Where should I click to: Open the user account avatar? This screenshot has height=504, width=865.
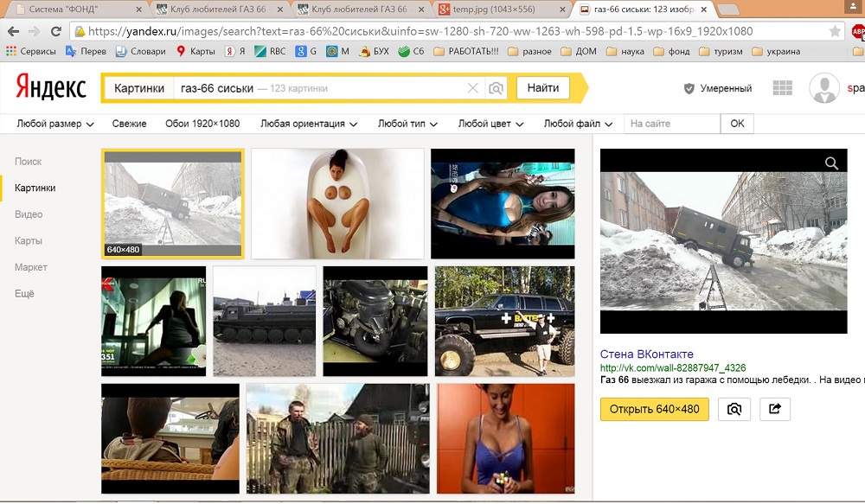click(824, 88)
